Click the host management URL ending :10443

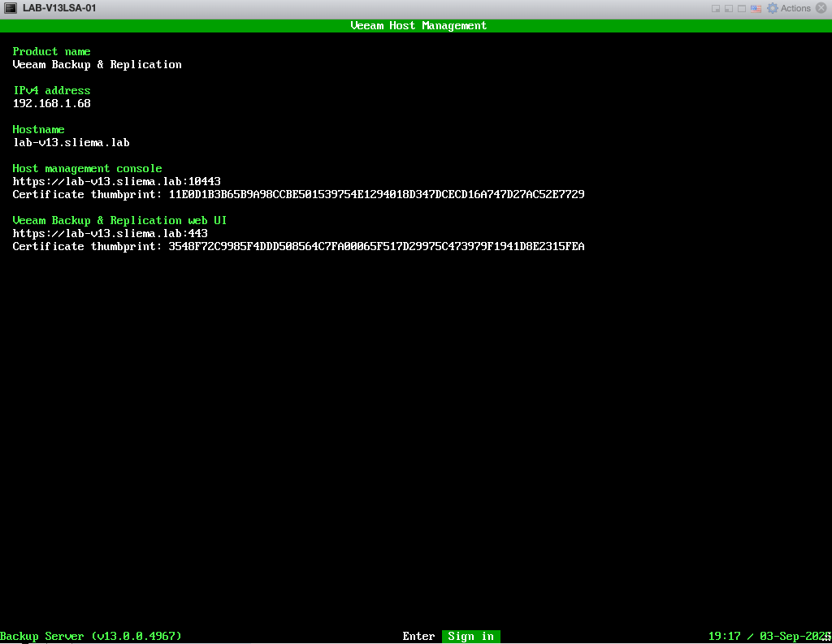(117, 181)
